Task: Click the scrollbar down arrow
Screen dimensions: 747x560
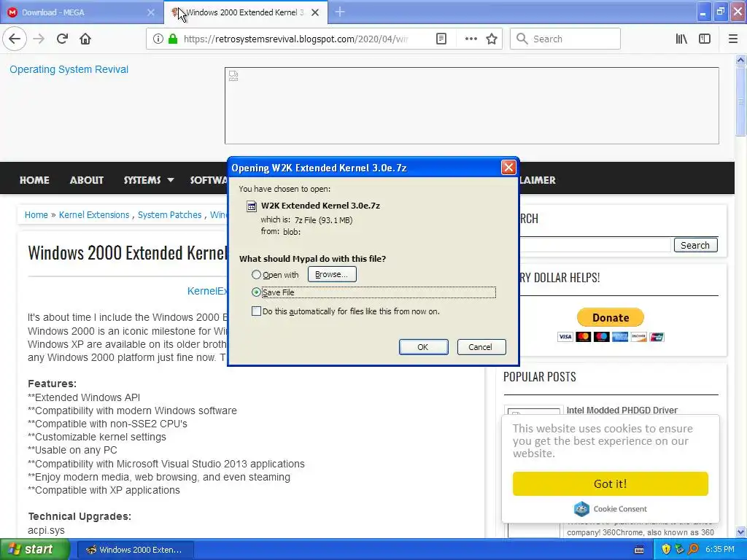Action: pyautogui.click(x=740, y=532)
